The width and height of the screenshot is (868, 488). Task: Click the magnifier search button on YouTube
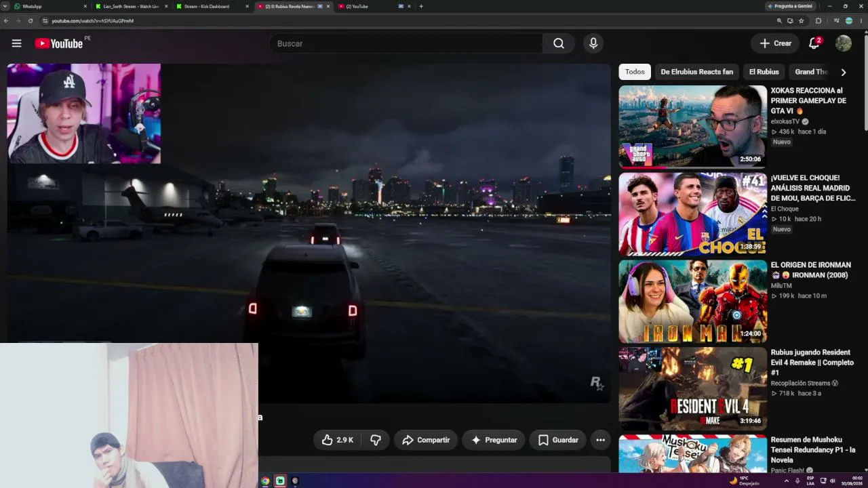click(x=559, y=43)
